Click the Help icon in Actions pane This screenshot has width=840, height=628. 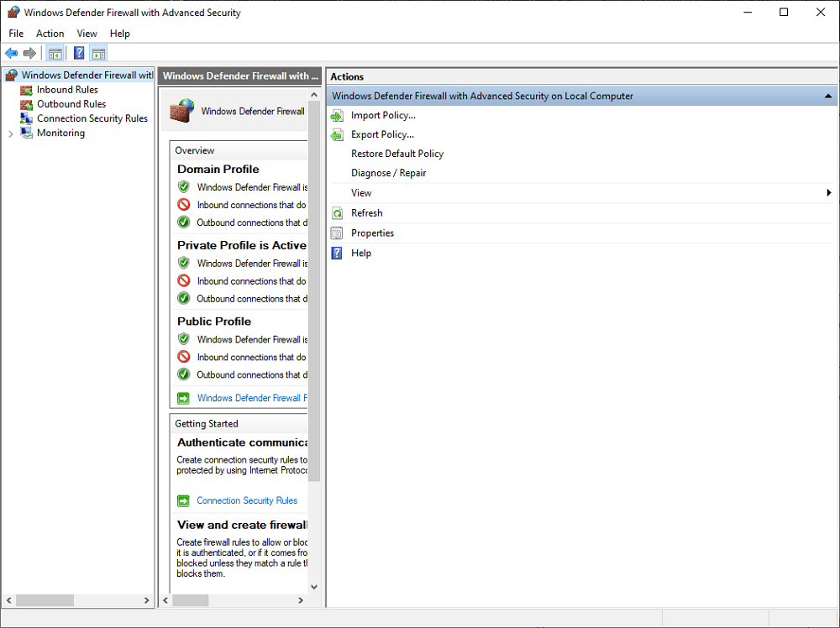coord(337,254)
